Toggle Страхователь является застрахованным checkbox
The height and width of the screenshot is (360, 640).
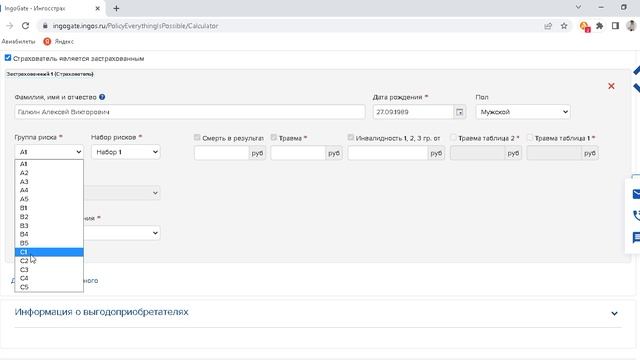pyautogui.click(x=8, y=58)
